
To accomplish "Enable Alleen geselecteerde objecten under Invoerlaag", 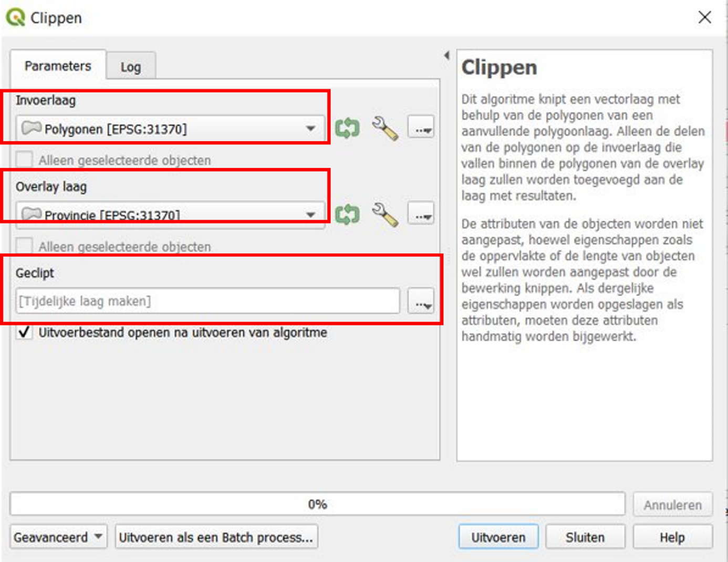I will pyautogui.click(x=25, y=160).
